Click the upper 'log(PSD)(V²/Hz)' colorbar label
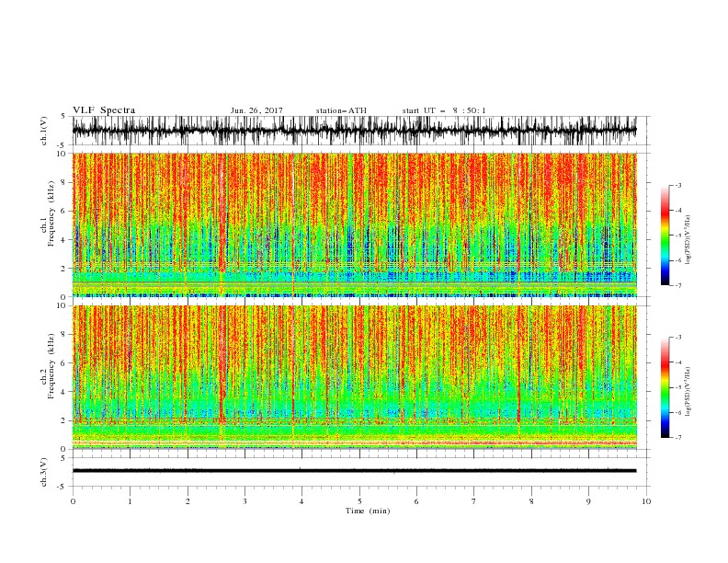The width and height of the screenshot is (728, 563). (688, 240)
